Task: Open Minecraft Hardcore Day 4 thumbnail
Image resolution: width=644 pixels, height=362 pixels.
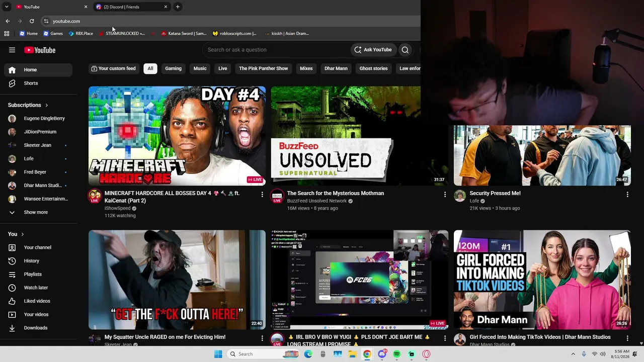Action: (177, 136)
